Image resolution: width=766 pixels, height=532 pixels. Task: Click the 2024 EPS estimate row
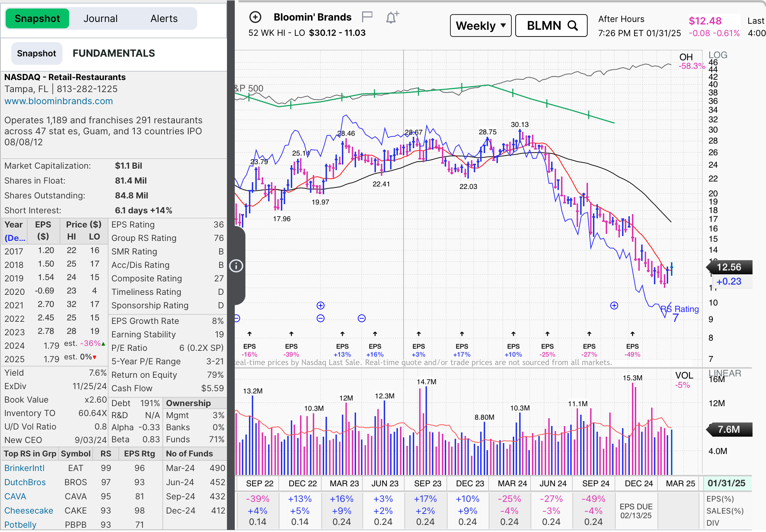pos(55,345)
